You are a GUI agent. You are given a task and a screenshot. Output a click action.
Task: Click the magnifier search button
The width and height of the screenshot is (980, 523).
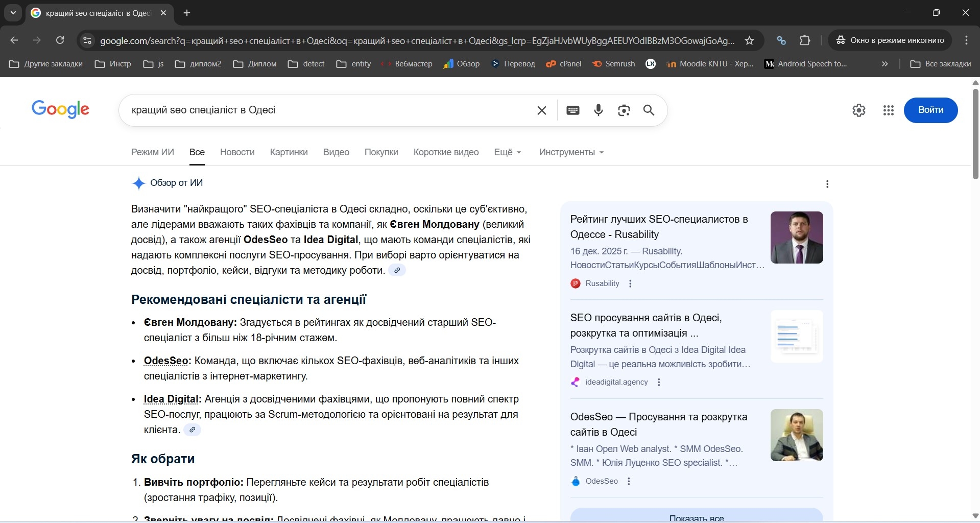coord(649,110)
